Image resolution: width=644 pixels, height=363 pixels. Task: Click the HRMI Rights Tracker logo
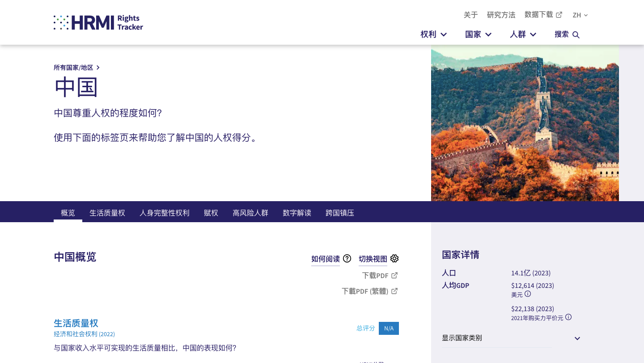pos(98,22)
